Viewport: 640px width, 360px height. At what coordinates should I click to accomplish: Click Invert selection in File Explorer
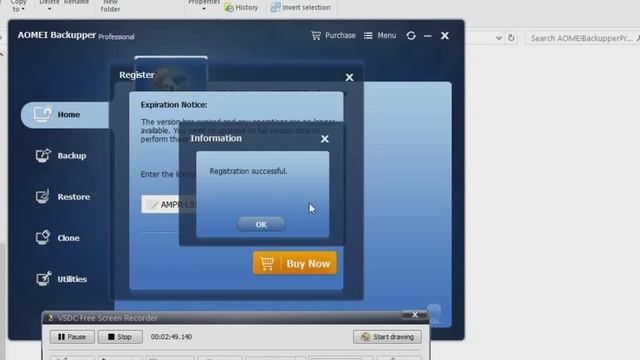pyautogui.click(x=301, y=7)
